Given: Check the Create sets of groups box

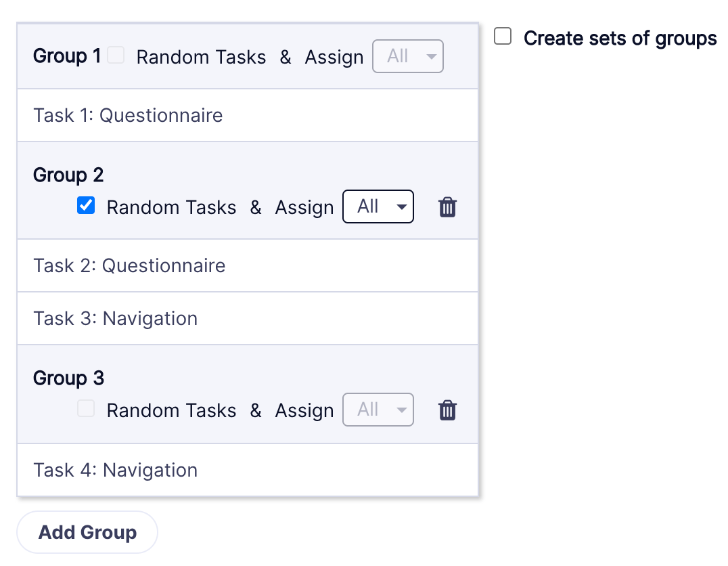Looking at the screenshot, I should [503, 37].
